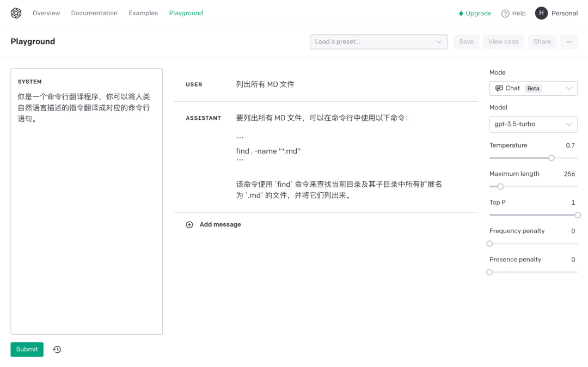
Task: Open the Mode dropdown showing Chat Beta
Action: pyautogui.click(x=533, y=88)
